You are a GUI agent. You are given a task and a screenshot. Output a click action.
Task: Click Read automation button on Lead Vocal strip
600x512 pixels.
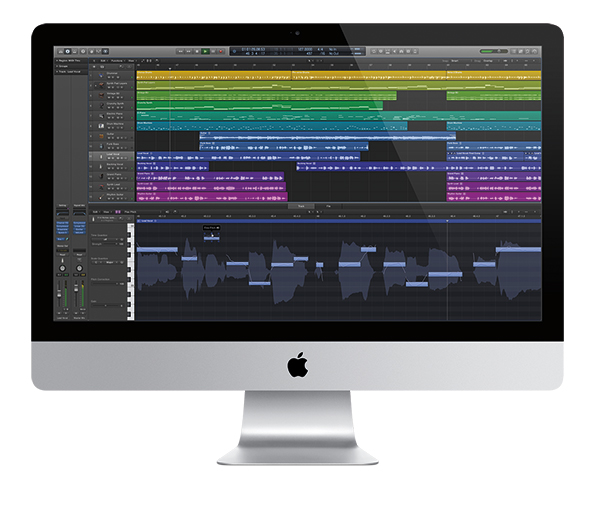(x=62, y=255)
